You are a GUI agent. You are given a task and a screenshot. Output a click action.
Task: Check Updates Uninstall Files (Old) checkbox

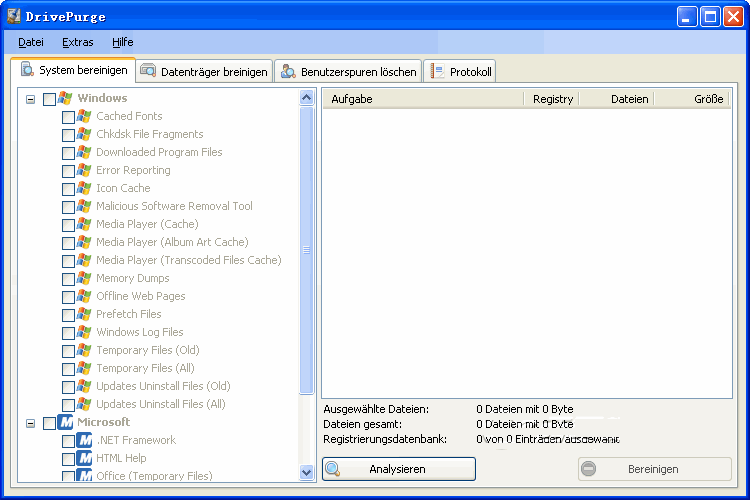click(68, 387)
